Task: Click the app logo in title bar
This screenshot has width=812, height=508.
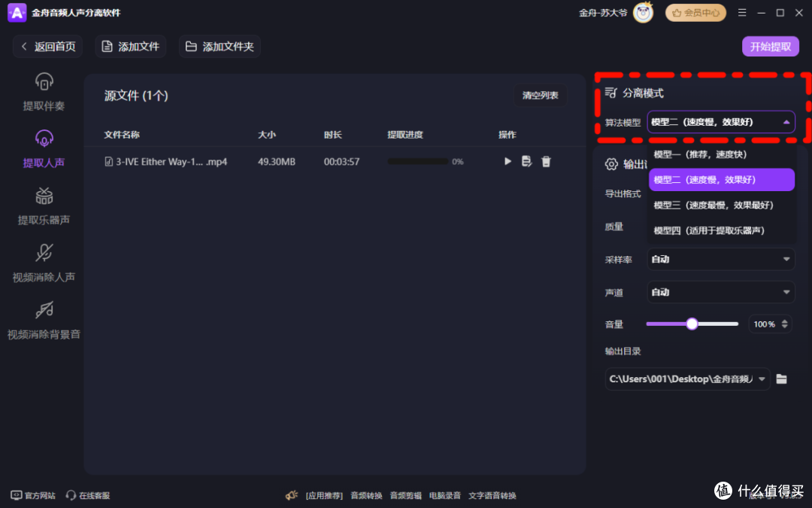Action: [x=17, y=13]
